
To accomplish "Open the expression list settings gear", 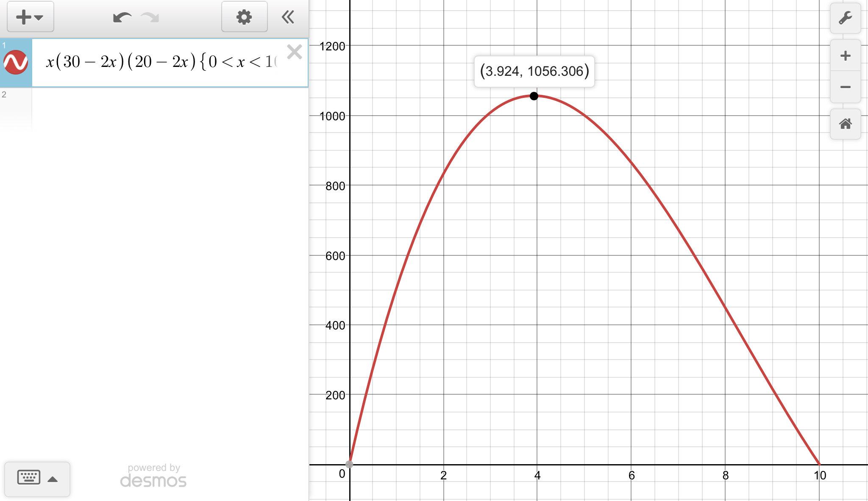I will (244, 17).
